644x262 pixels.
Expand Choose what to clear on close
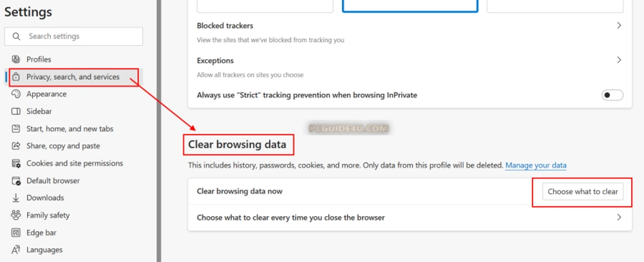(x=619, y=218)
